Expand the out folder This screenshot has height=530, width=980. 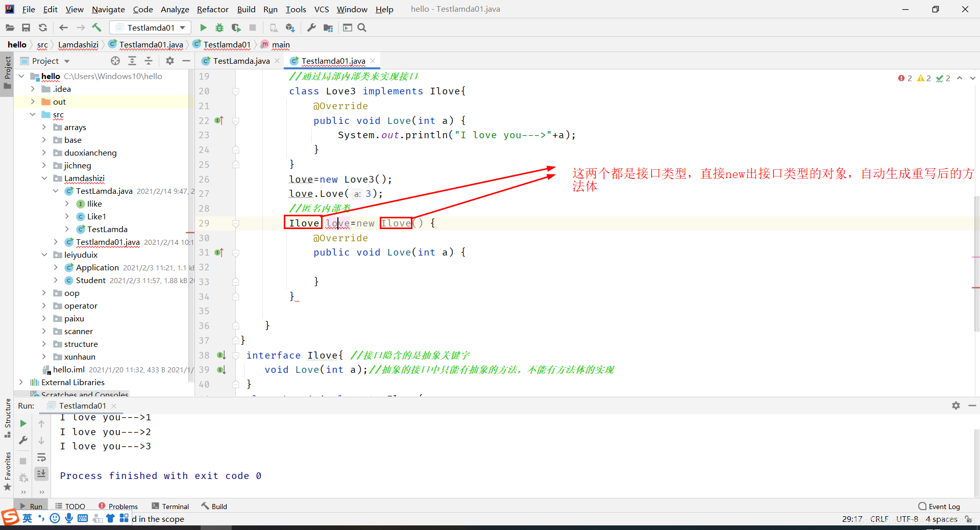click(x=33, y=102)
